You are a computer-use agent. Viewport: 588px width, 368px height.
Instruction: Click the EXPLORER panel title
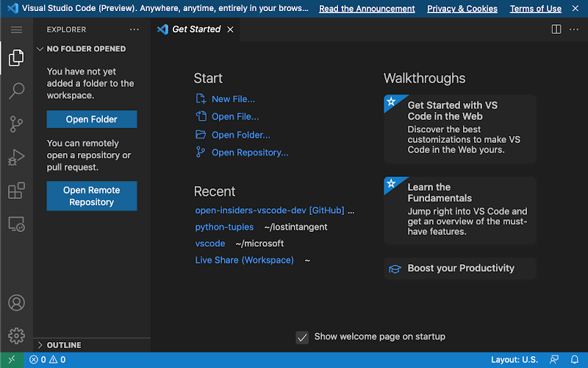tap(66, 29)
